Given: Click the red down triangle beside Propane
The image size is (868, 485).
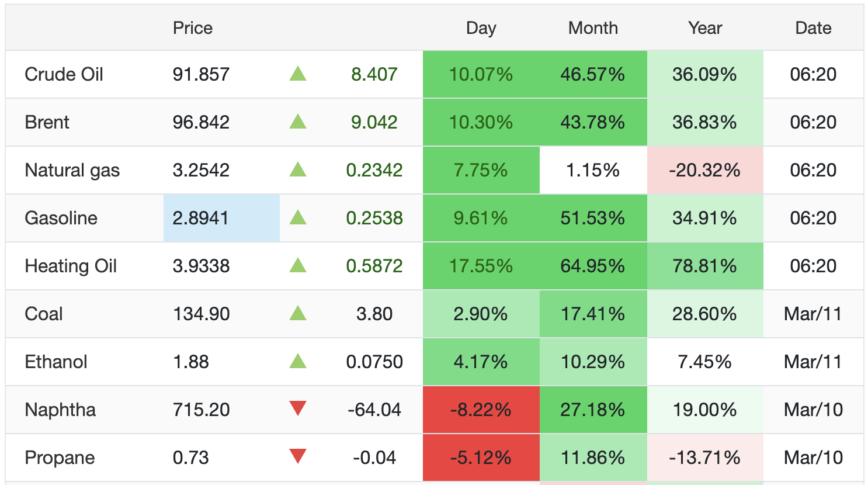Looking at the screenshot, I should (x=298, y=456).
